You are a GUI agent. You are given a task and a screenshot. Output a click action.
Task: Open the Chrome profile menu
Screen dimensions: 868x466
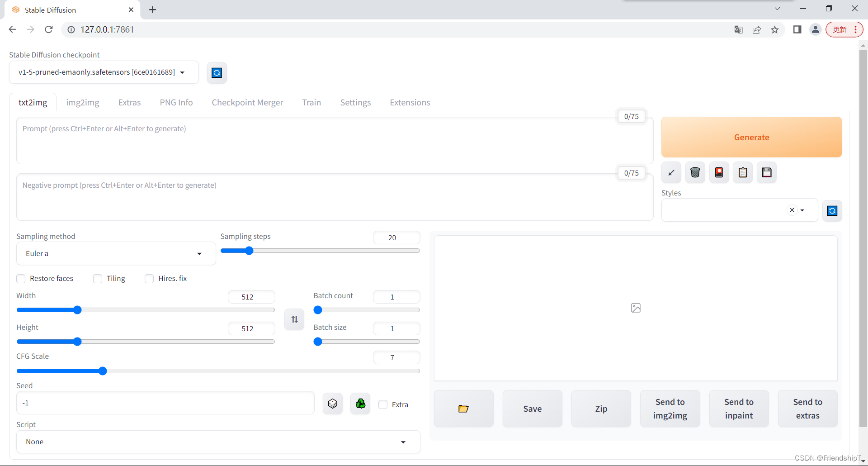tap(815, 30)
